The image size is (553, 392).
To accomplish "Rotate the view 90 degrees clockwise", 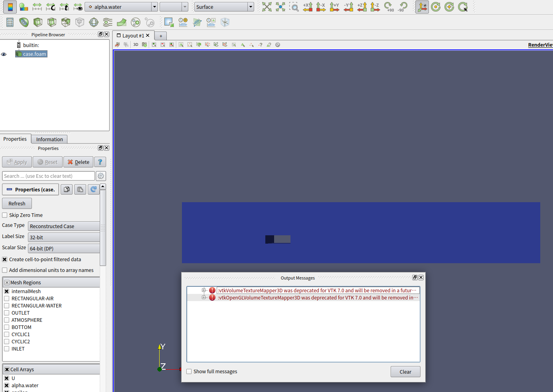I will 389,7.
